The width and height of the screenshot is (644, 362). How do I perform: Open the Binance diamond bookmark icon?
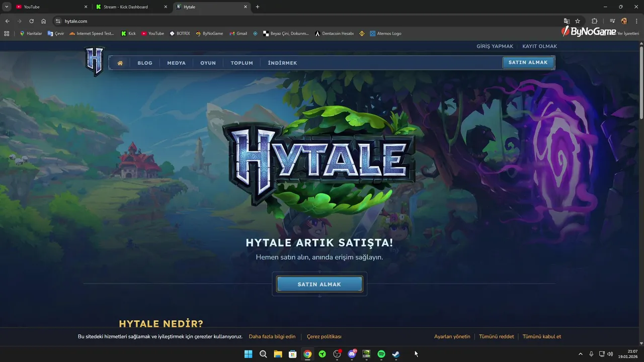click(361, 34)
